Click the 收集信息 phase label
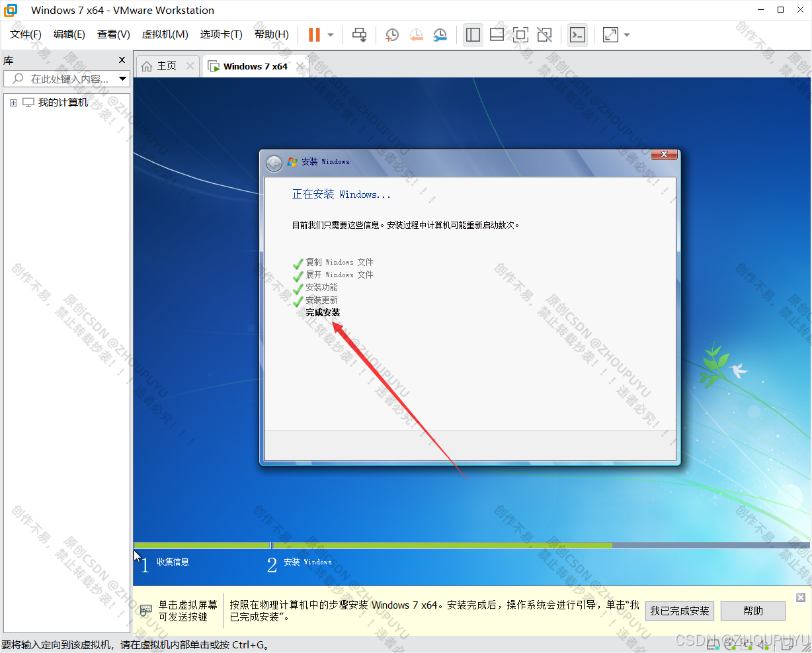 click(x=173, y=562)
